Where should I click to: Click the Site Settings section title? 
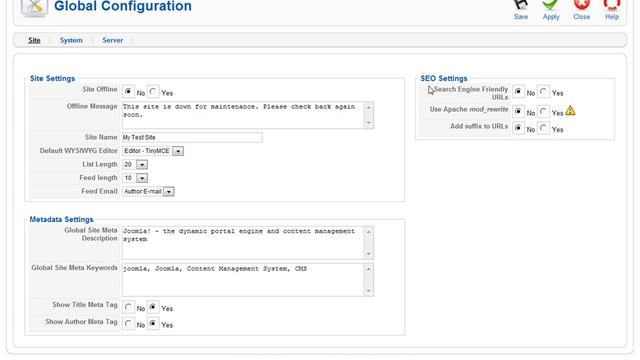[52, 78]
